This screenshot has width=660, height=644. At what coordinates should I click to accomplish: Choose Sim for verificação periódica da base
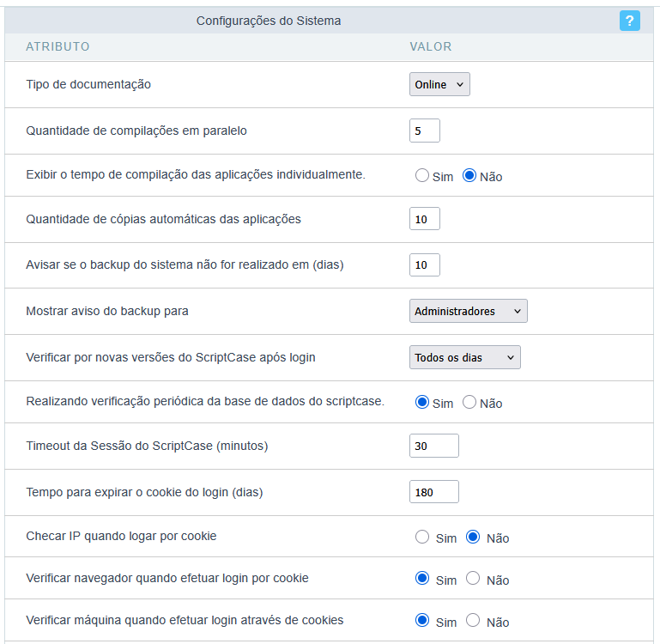(x=421, y=402)
